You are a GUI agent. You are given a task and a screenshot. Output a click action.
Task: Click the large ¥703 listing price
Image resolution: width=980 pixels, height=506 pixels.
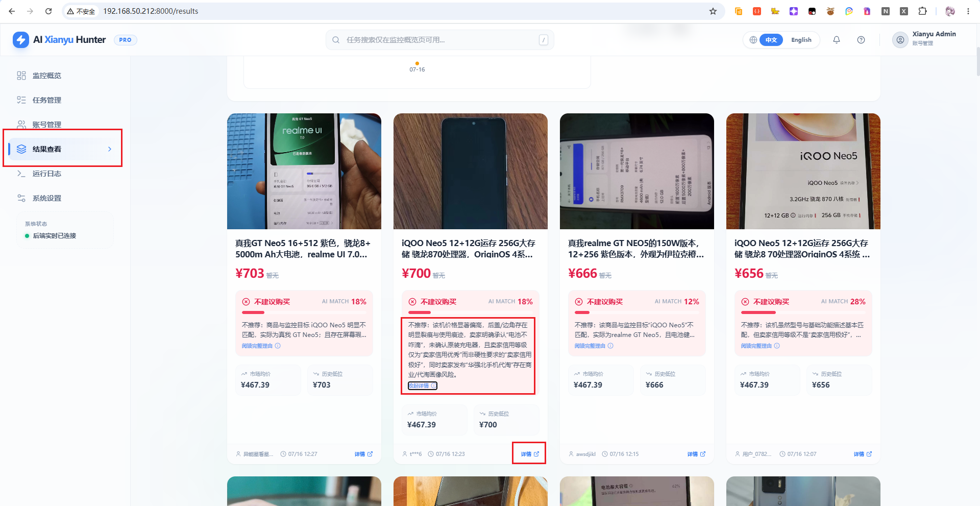250,274
